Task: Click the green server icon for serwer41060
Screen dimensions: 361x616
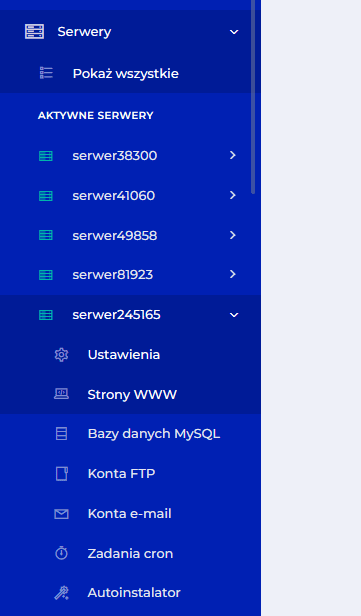Action: [46, 196]
